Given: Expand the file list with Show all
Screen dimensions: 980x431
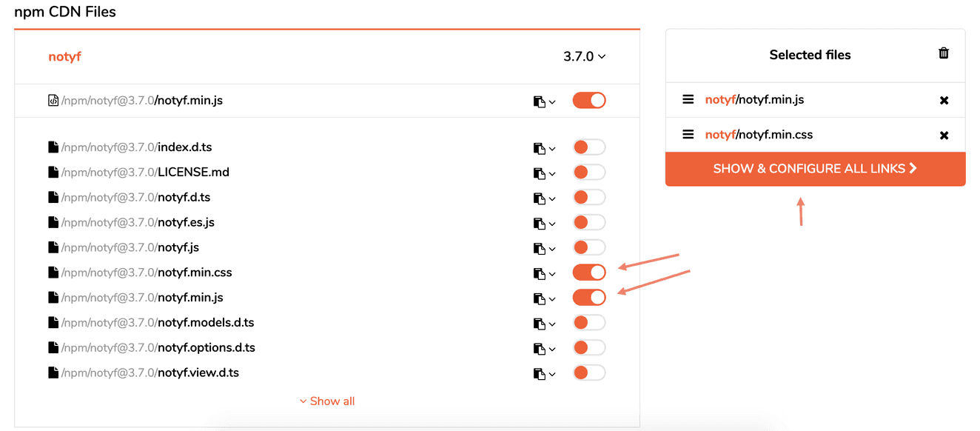Looking at the screenshot, I should 327,401.
